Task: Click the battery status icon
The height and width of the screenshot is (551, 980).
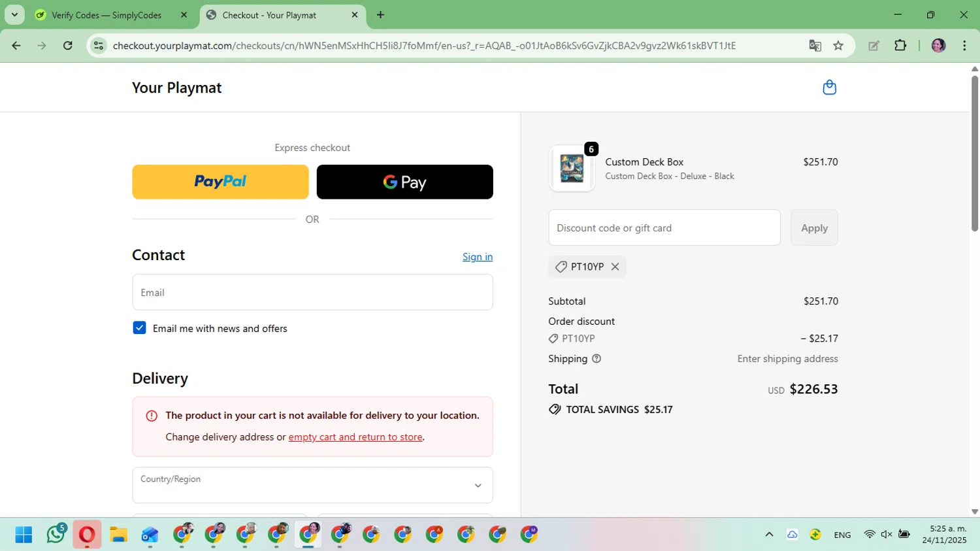Action: click(904, 535)
